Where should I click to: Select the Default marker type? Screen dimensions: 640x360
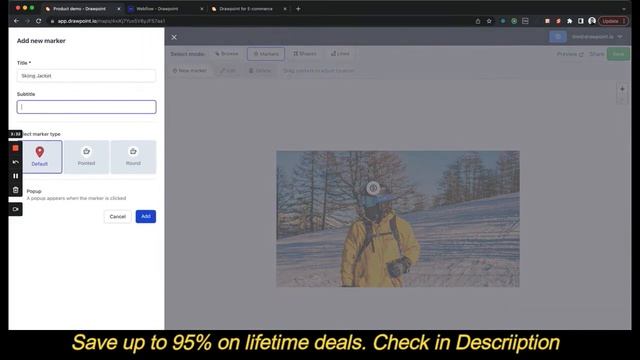point(40,157)
